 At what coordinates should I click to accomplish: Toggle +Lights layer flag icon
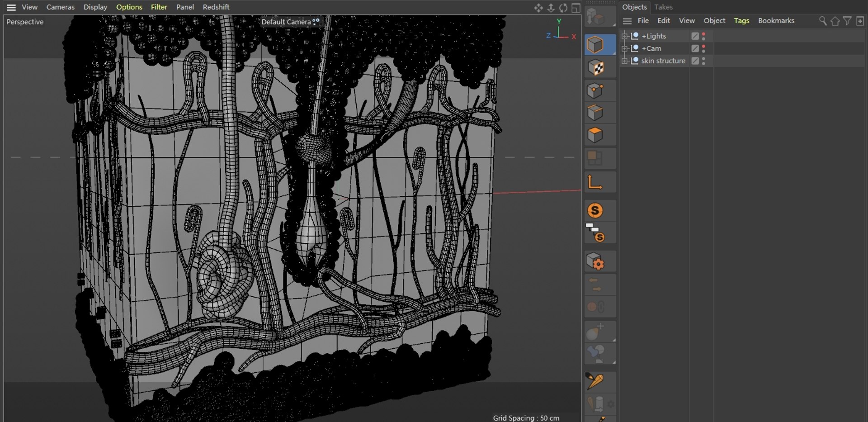[x=695, y=36]
